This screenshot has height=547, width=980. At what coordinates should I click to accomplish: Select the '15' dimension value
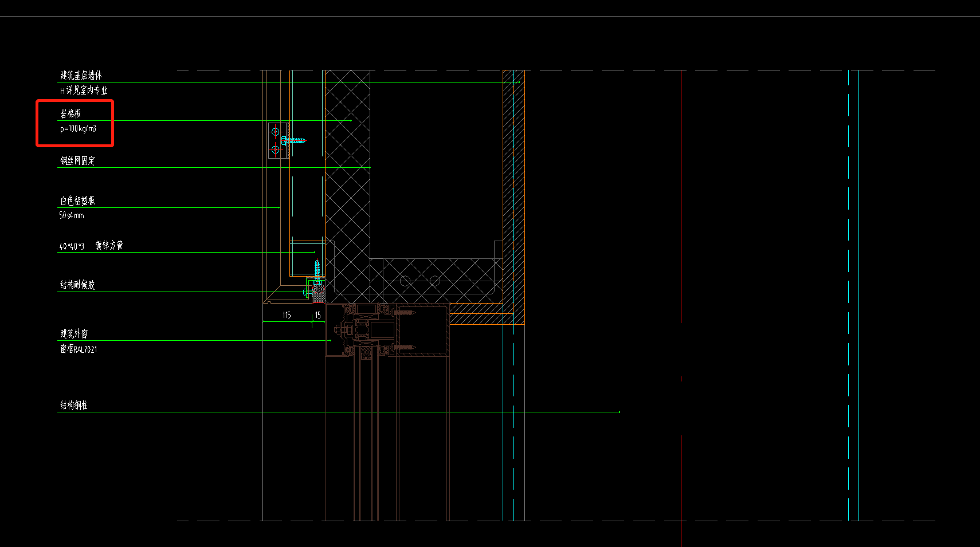317,315
